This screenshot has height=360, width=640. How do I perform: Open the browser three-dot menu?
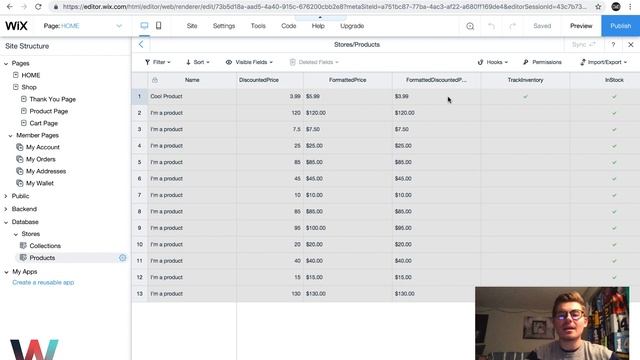[631, 7]
